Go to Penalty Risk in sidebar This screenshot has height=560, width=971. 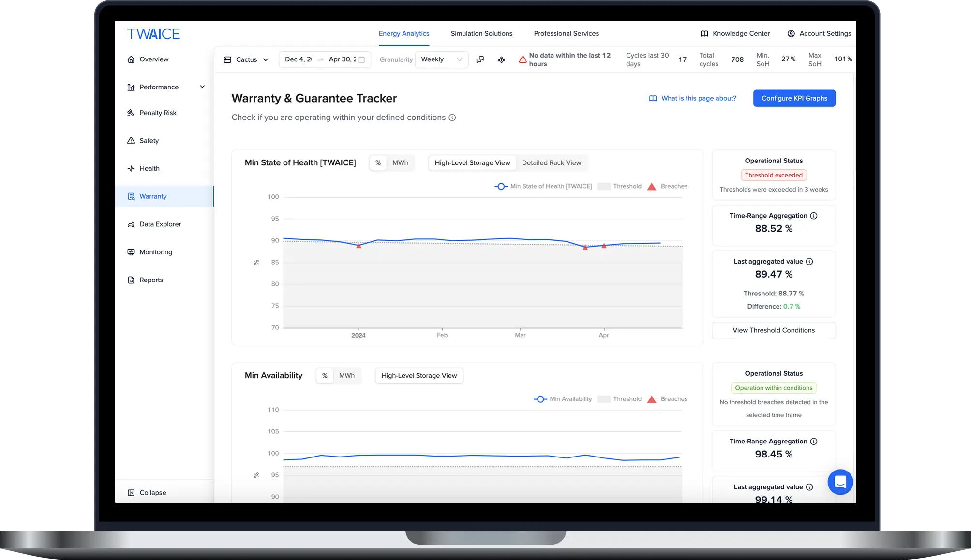pyautogui.click(x=158, y=113)
